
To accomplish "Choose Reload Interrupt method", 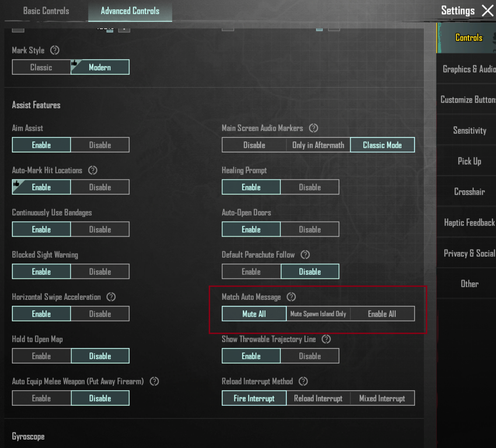I will tap(318, 398).
